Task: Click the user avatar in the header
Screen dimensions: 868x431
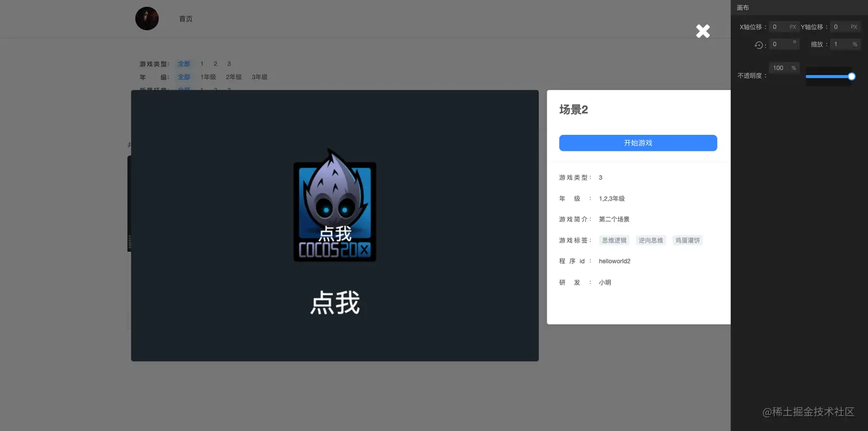Action: tap(147, 18)
